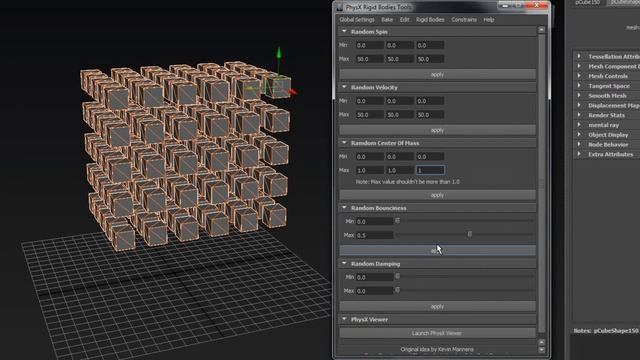Click Center Of Mass Max third field
This screenshot has width=640, height=360.
click(x=430, y=170)
